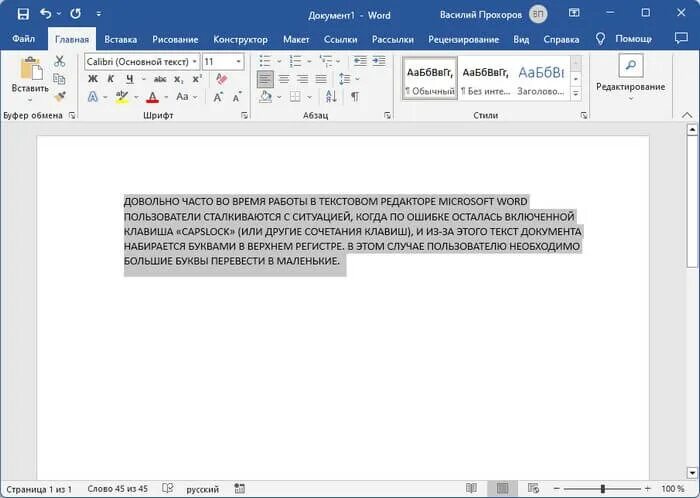
Task: Open the Редактирование search menu
Action: coord(630,77)
